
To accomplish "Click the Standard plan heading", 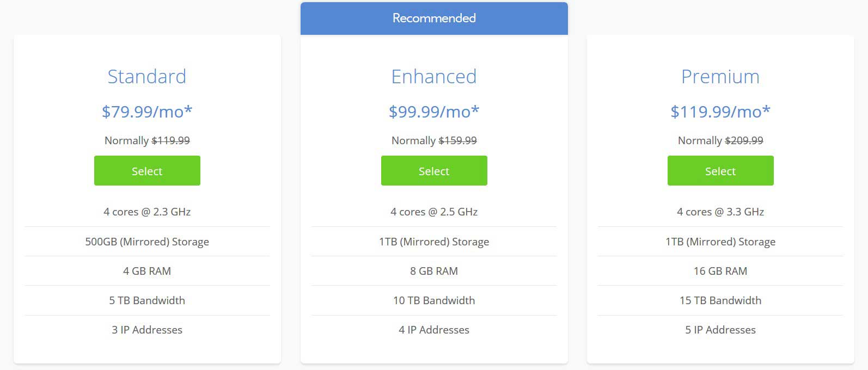I will click(x=147, y=77).
